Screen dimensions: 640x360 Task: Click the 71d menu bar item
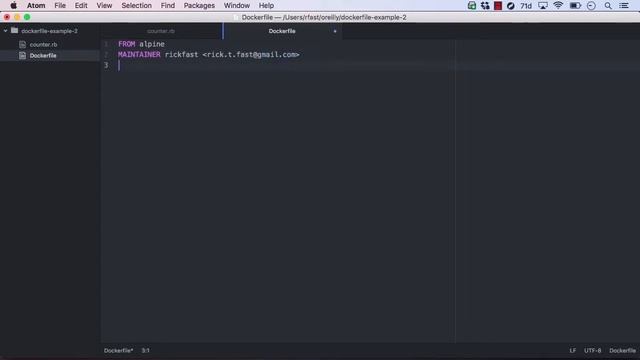tap(526, 6)
